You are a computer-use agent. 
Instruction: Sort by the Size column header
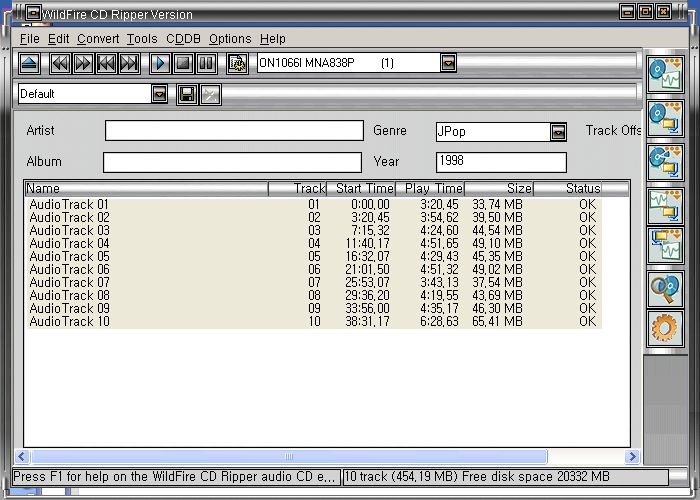[499, 189]
